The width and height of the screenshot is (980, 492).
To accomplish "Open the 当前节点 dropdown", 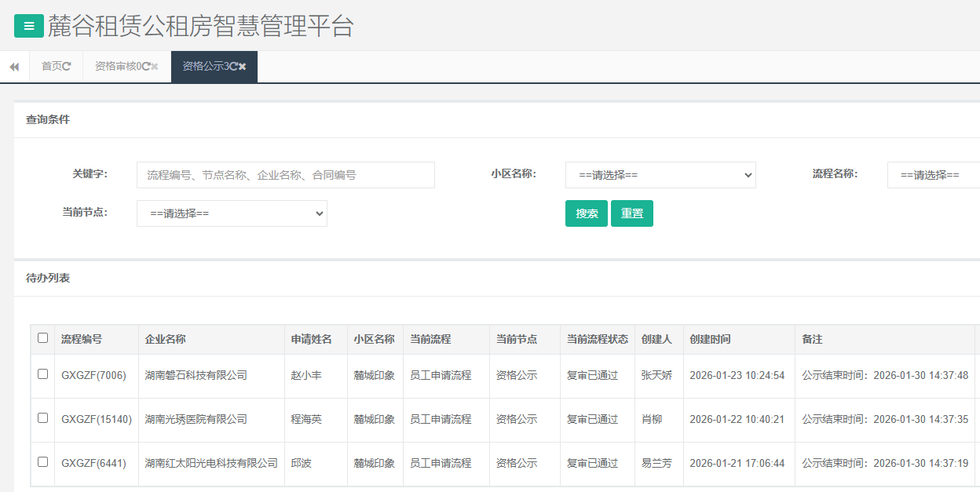I will pos(231,213).
